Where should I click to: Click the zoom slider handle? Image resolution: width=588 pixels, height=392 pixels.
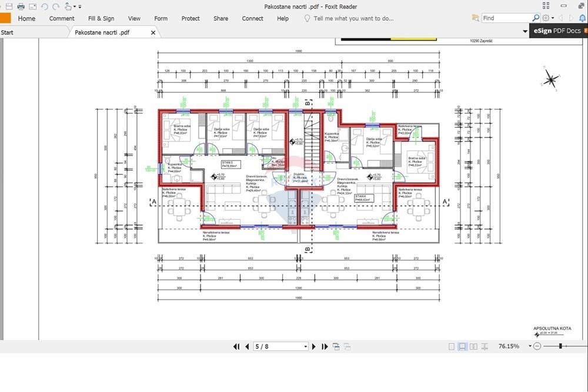[x=560, y=346]
